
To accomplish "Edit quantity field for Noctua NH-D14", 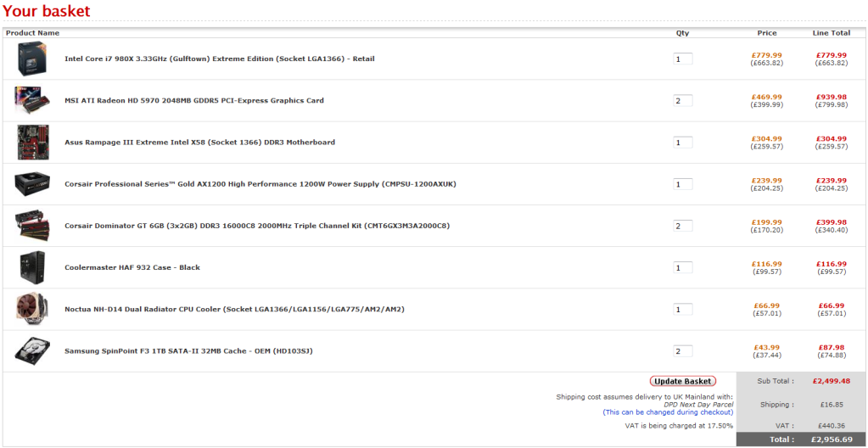I will click(x=682, y=309).
